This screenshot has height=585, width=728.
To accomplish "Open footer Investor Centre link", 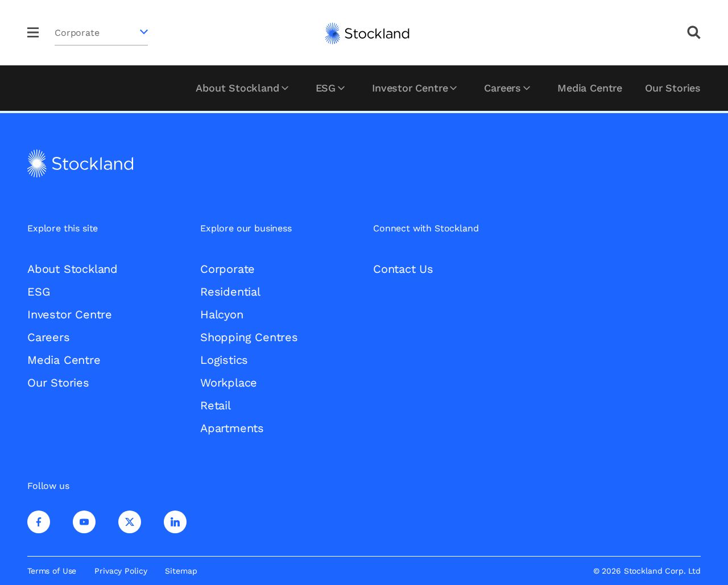I will (x=69, y=314).
